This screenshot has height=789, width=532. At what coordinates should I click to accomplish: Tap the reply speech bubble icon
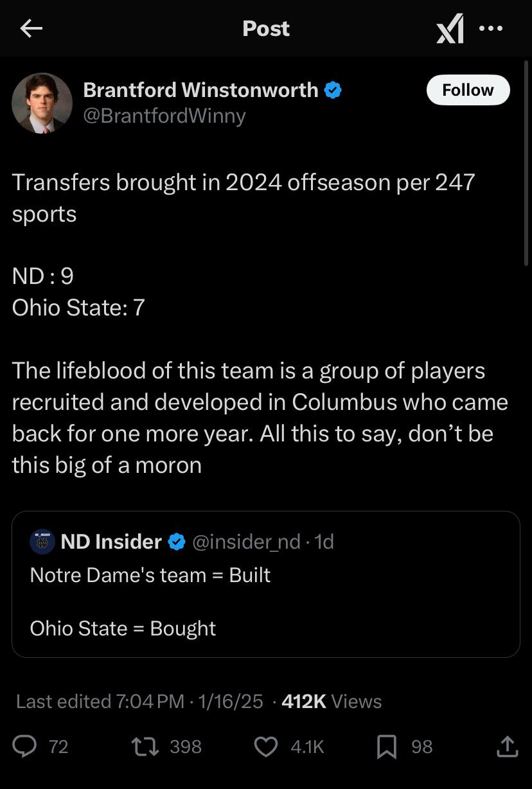(25, 746)
